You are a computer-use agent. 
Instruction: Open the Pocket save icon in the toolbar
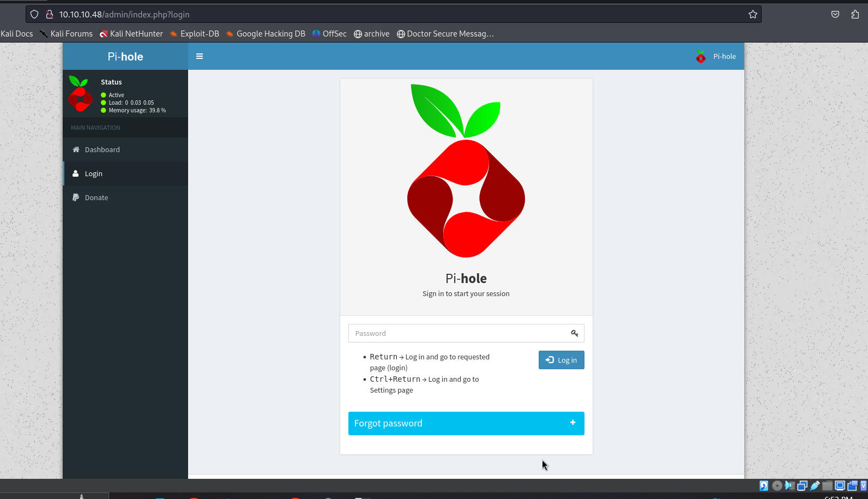point(835,15)
